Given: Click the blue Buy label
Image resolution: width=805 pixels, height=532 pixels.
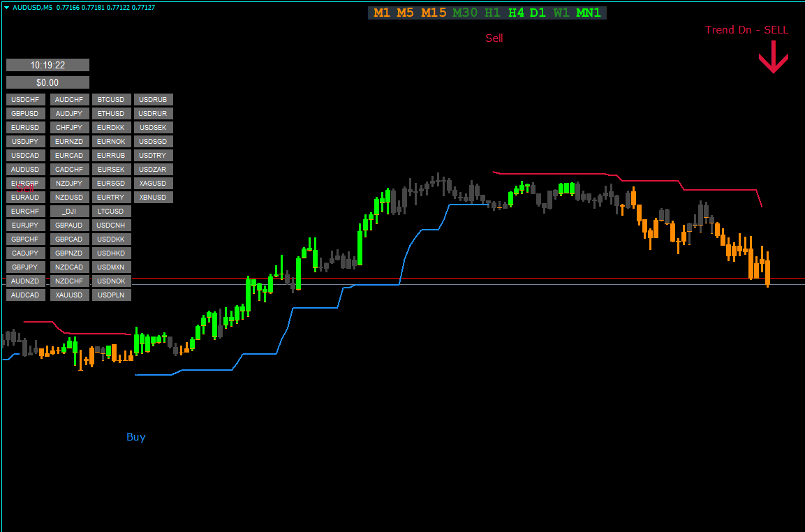Looking at the screenshot, I should coord(136,437).
